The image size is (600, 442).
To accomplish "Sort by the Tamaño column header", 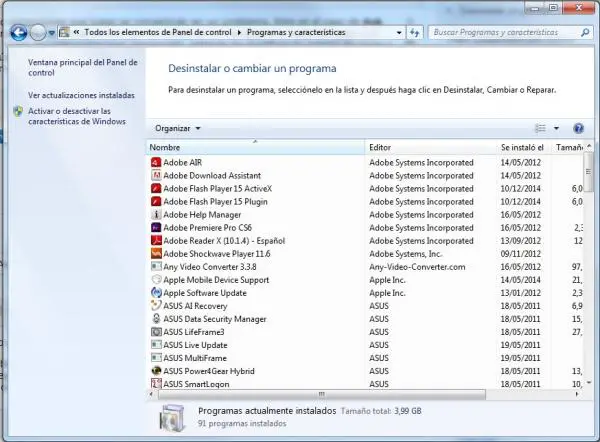I will click(x=568, y=147).
